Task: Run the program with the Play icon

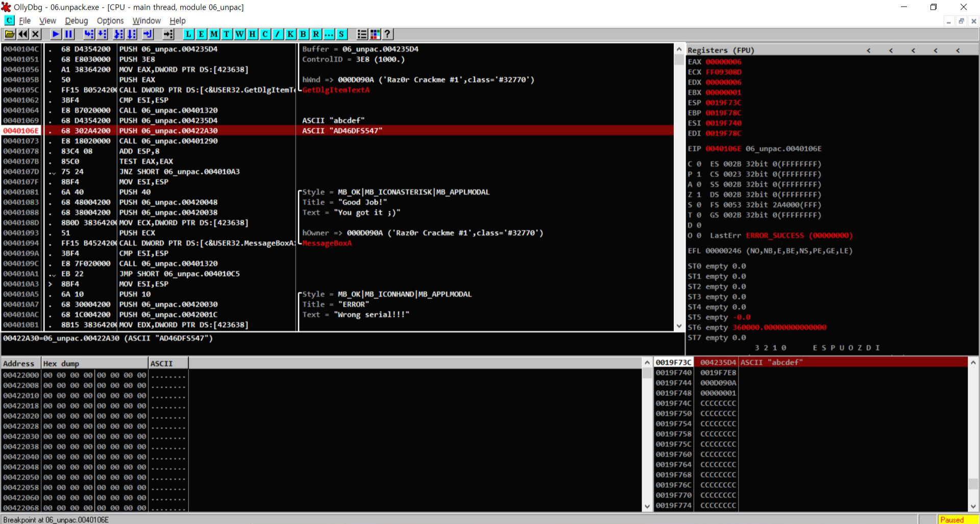Action: [x=56, y=34]
